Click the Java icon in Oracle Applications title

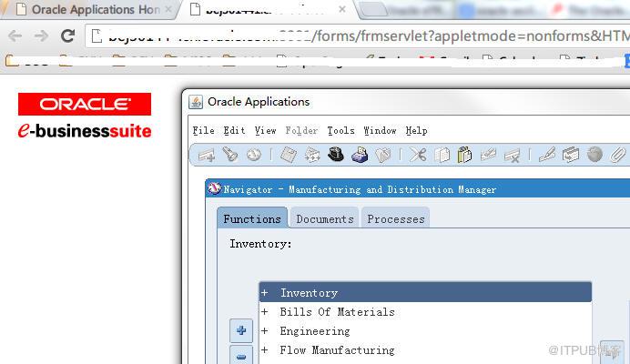pos(196,102)
